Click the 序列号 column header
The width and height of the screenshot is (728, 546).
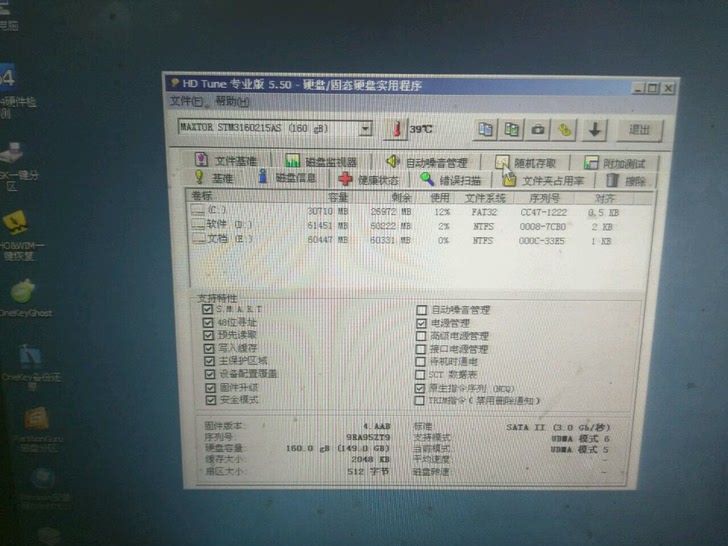tap(544, 199)
